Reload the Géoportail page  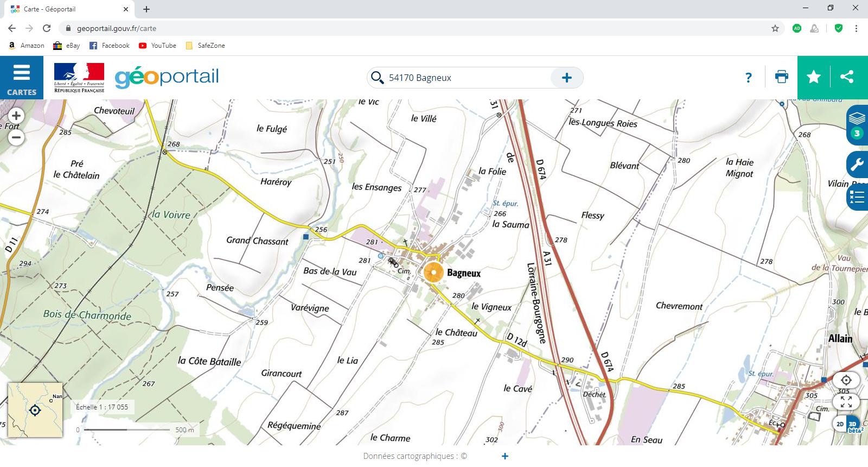click(x=47, y=28)
